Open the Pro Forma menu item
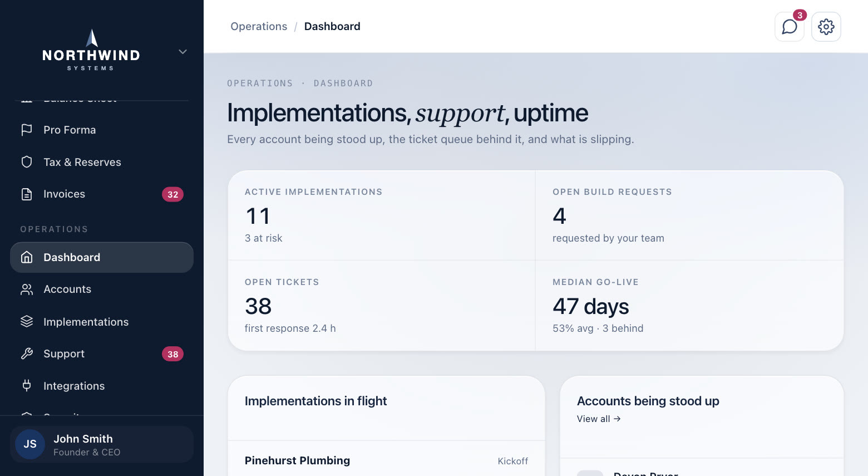 point(102,130)
